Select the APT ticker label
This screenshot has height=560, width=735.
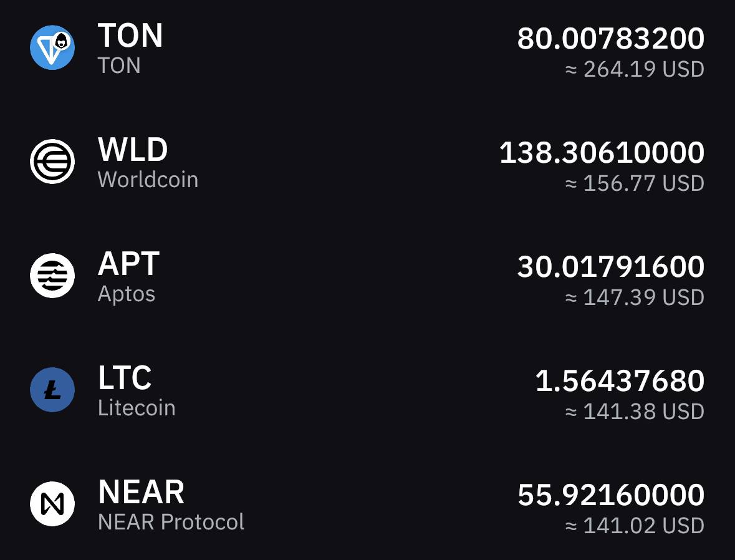(x=128, y=264)
